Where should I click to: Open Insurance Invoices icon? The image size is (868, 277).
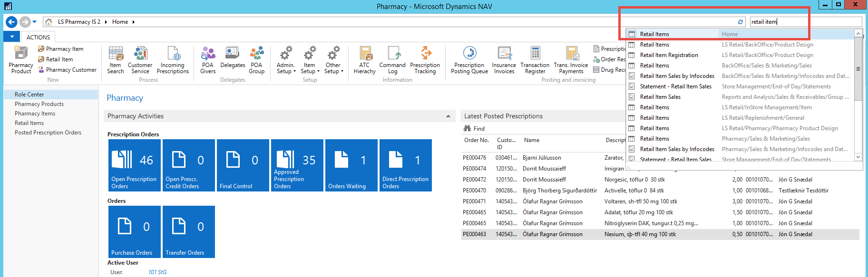click(x=504, y=60)
